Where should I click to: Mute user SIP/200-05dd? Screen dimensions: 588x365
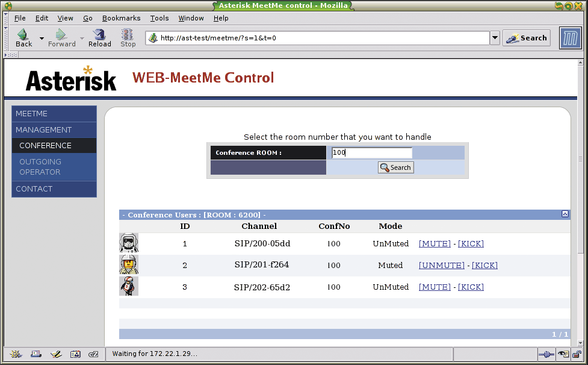coord(435,243)
